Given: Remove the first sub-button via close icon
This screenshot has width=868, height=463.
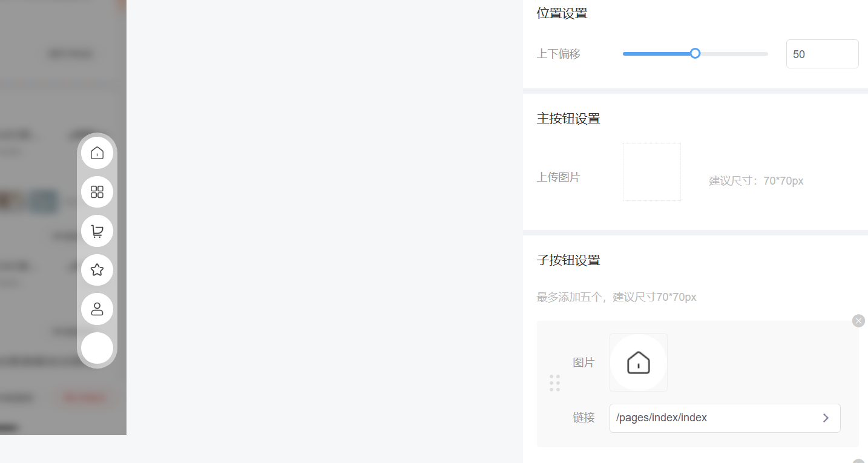Looking at the screenshot, I should 858,321.
